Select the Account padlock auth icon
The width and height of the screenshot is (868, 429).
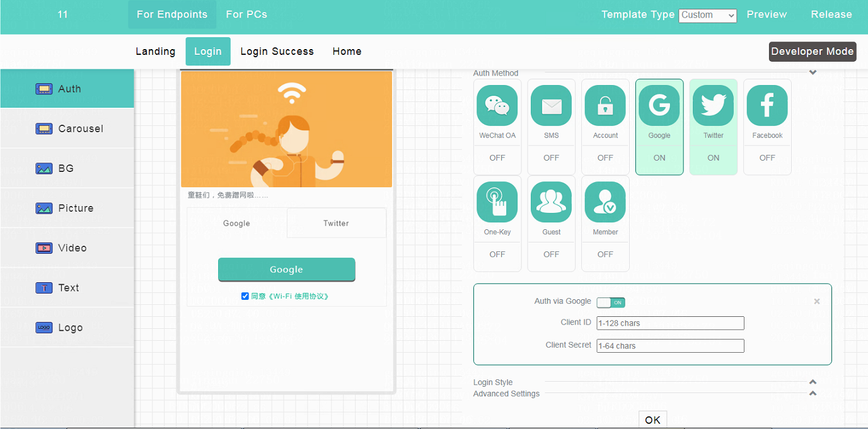click(605, 106)
